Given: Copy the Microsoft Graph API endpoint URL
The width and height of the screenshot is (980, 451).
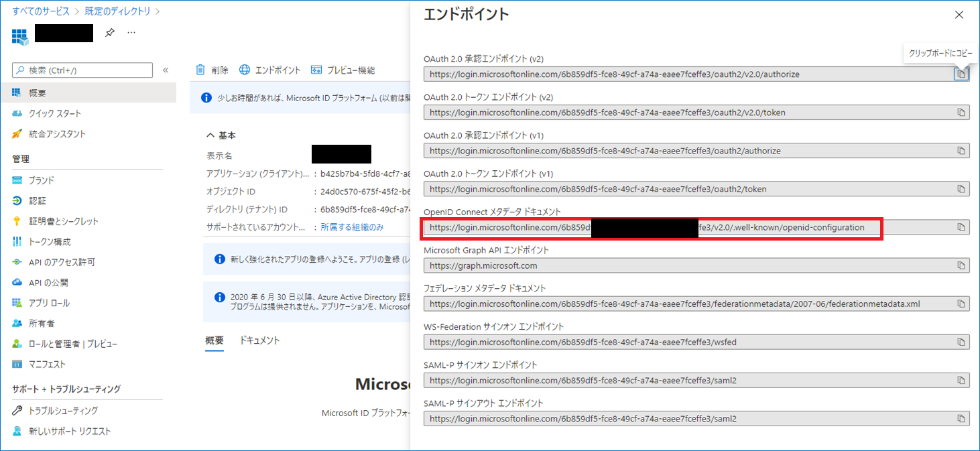Looking at the screenshot, I should pyautogui.click(x=961, y=265).
